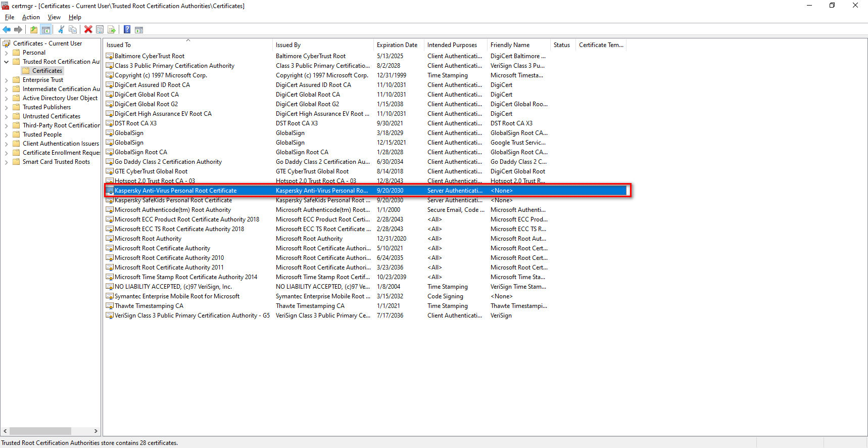The height and width of the screenshot is (448, 868).
Task: Expand the Smart Card Trusted Roots node
Action: (x=6, y=162)
